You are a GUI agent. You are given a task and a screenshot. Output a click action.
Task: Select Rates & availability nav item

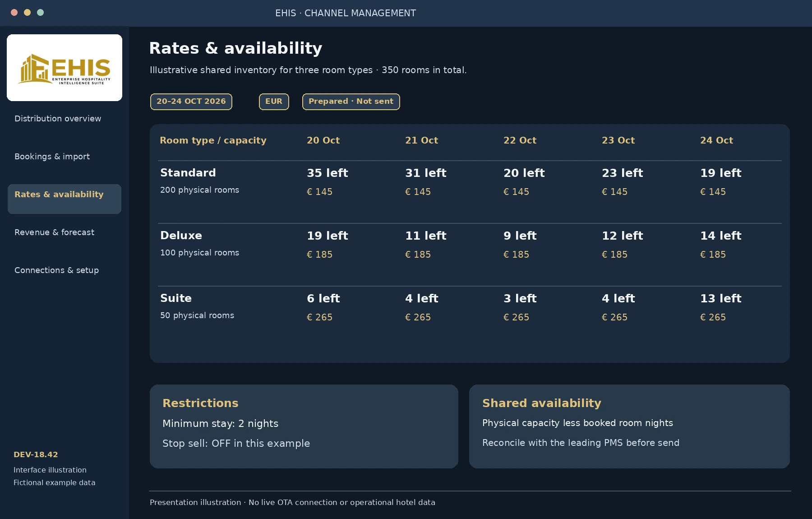tap(65, 199)
